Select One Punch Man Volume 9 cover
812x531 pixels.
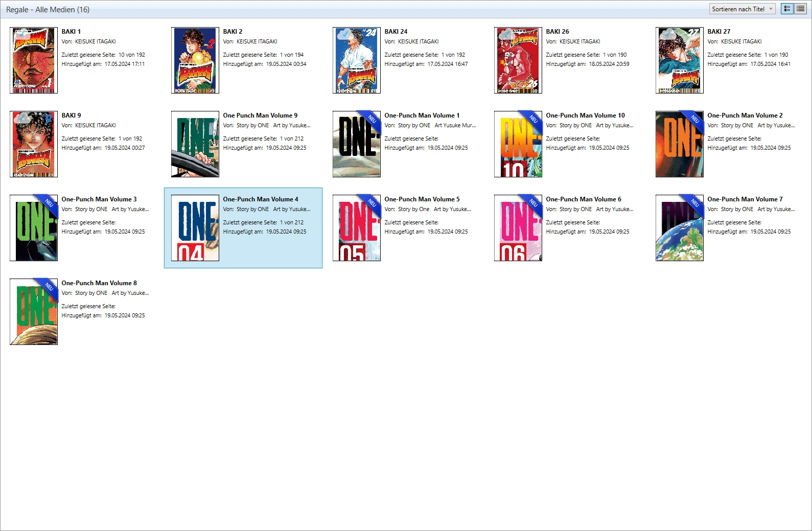tap(195, 144)
